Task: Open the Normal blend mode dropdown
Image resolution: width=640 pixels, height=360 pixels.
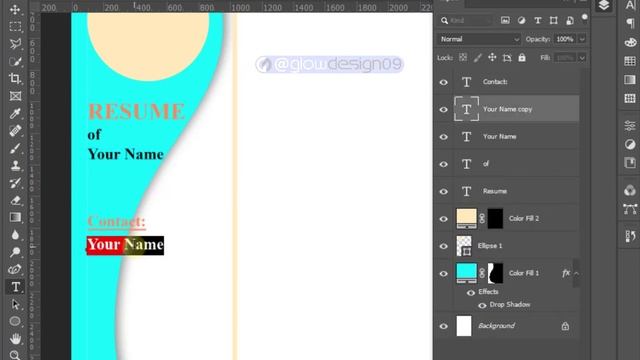Action: pyautogui.click(x=479, y=39)
